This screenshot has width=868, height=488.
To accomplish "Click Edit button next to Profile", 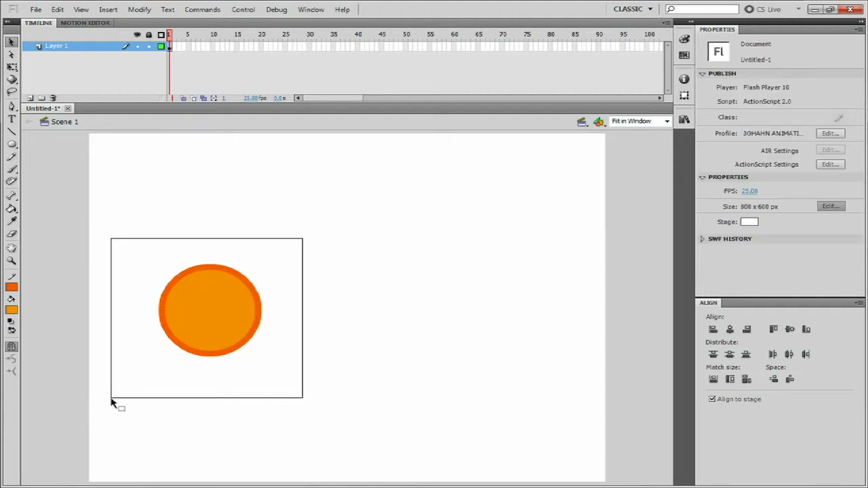I will click(831, 134).
